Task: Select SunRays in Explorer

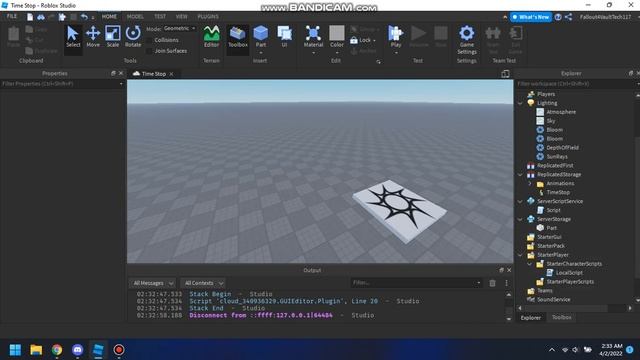Action: pyautogui.click(x=557, y=157)
